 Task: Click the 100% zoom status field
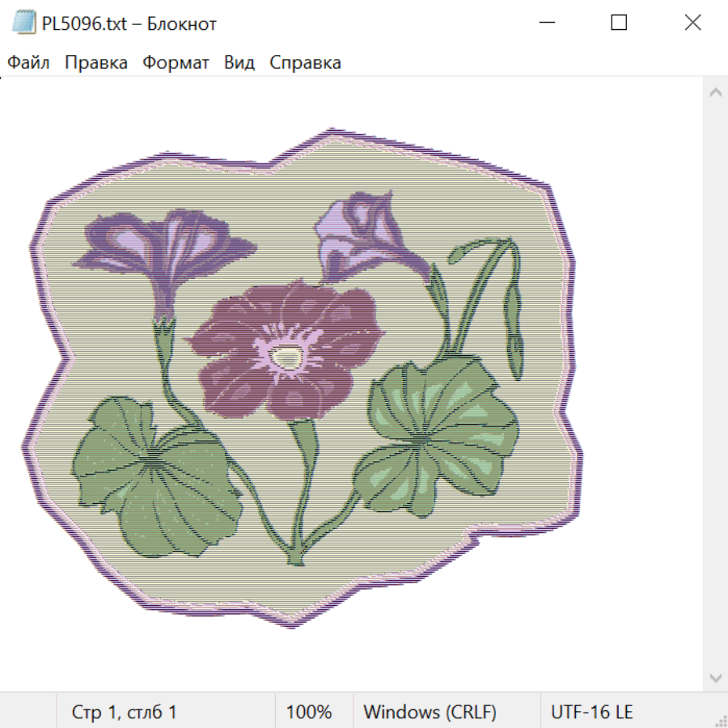[309, 713]
